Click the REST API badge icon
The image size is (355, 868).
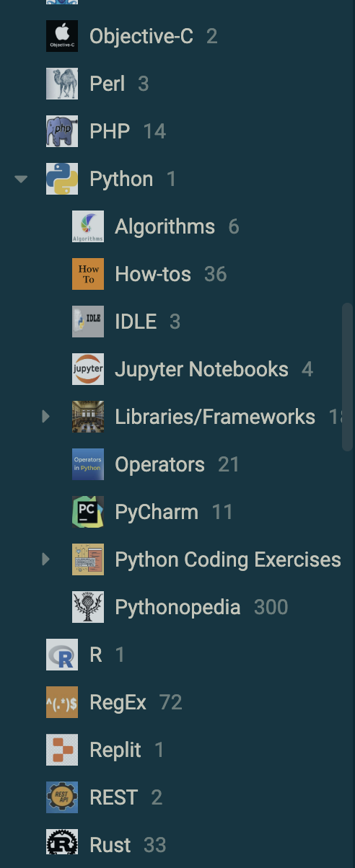click(62, 797)
